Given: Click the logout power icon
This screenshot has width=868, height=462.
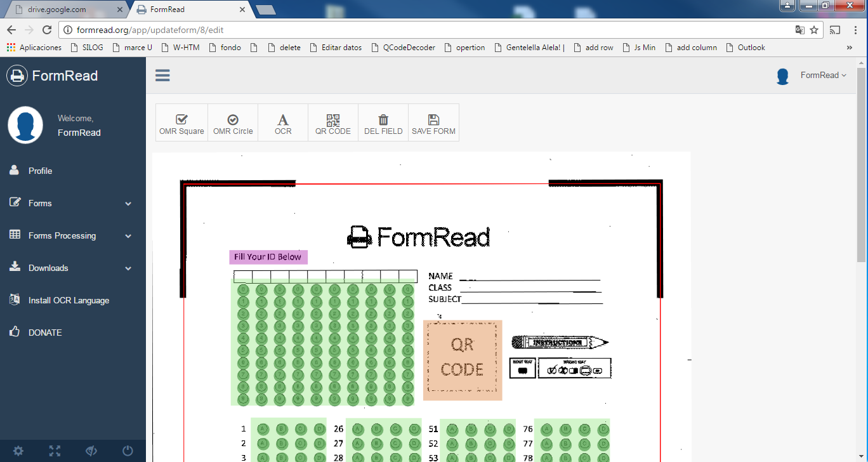Looking at the screenshot, I should tap(128, 451).
